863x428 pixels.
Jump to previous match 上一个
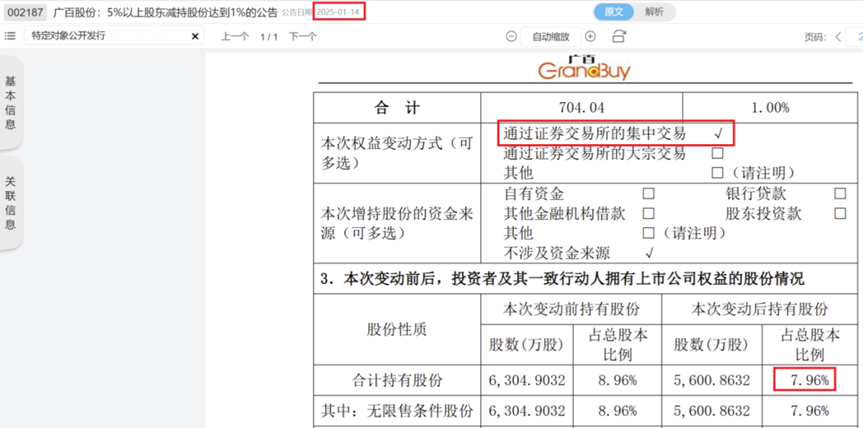coord(235,36)
